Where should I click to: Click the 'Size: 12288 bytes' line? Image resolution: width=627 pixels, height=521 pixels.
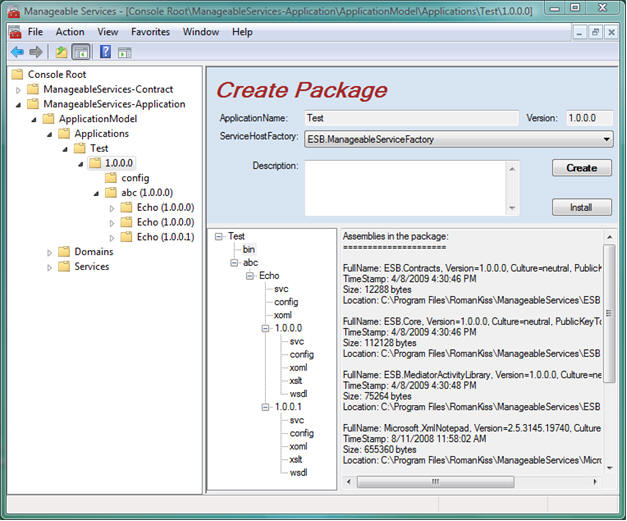pos(377,290)
